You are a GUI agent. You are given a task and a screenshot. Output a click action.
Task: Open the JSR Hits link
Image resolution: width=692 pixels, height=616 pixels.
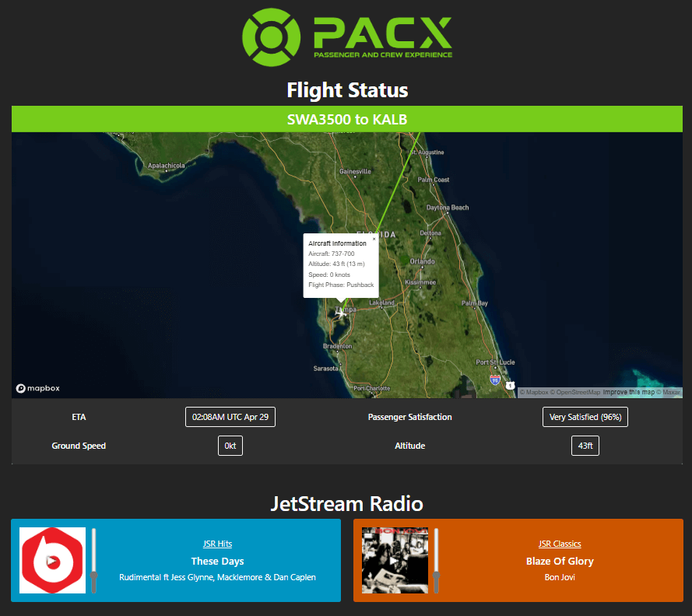[218, 544]
